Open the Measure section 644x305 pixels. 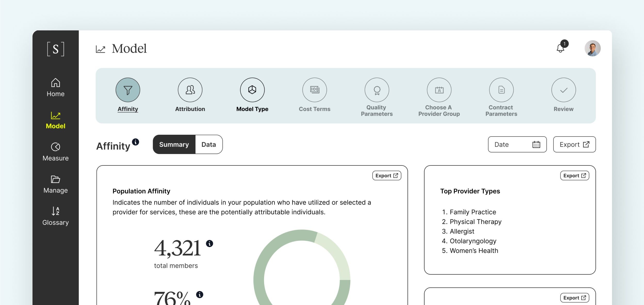(55, 152)
